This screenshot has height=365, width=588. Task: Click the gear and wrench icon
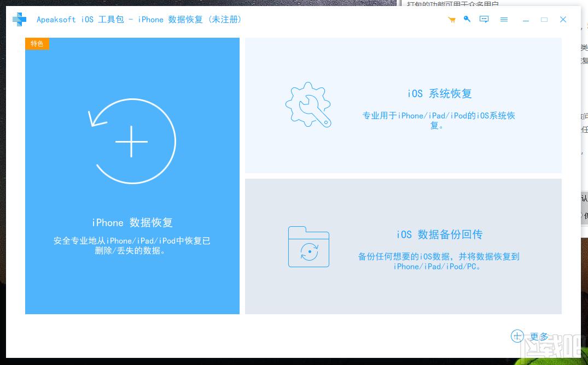click(x=308, y=105)
